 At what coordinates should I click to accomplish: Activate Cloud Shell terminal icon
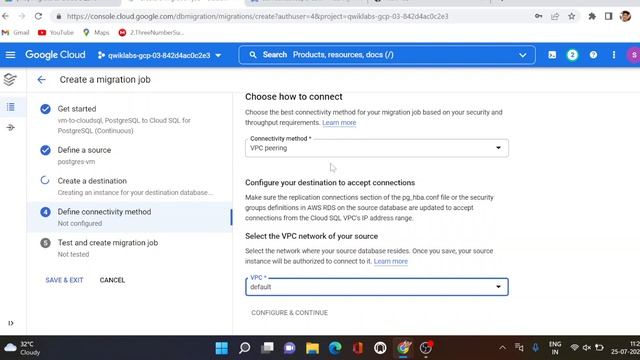(552, 55)
